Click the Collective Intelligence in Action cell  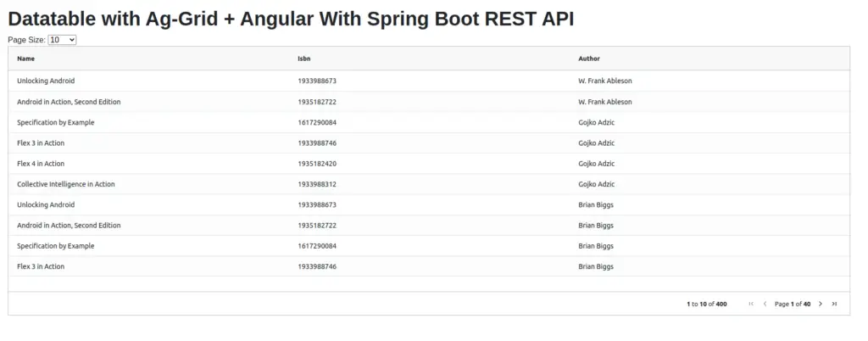point(66,184)
